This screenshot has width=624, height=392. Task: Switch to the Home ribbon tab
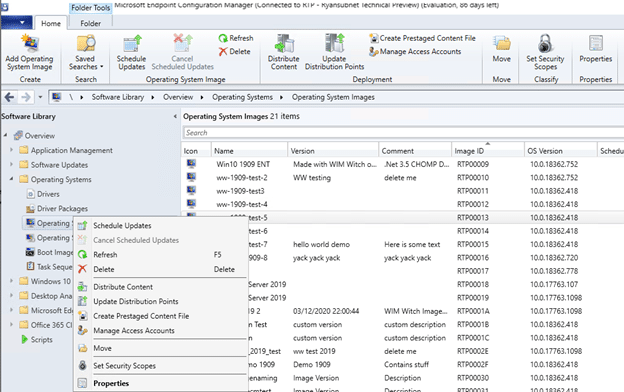click(x=51, y=23)
